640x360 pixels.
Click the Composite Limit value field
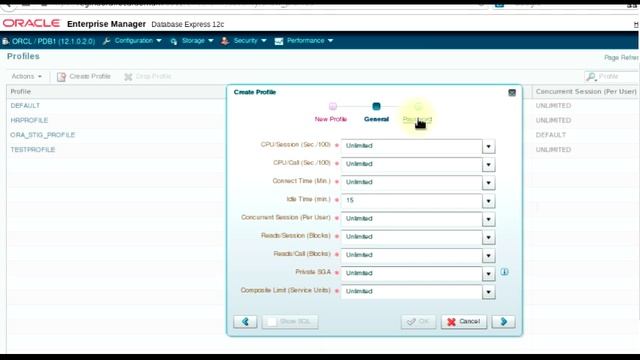coord(411,291)
